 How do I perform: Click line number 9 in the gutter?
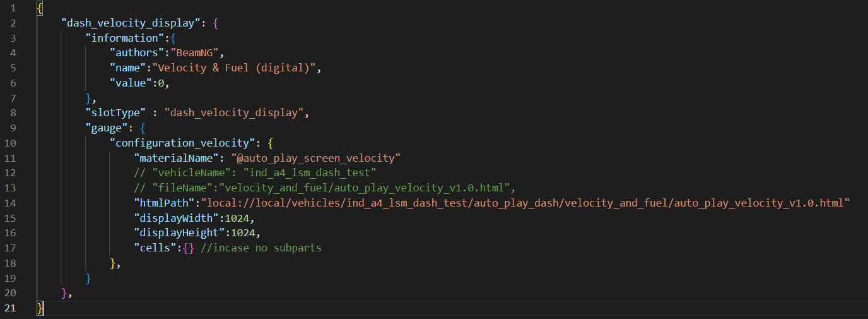click(13, 128)
